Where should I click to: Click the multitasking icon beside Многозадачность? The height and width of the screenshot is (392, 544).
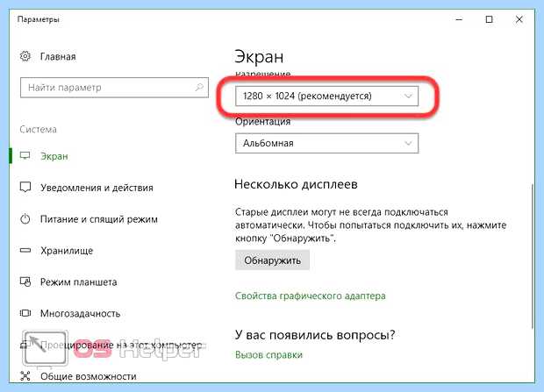pyautogui.click(x=25, y=313)
